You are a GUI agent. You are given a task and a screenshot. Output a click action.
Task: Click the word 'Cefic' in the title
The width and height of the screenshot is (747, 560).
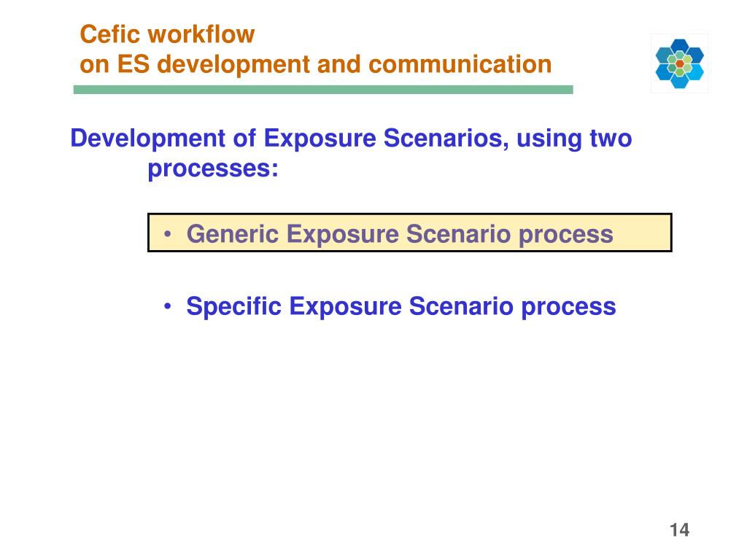(110, 34)
